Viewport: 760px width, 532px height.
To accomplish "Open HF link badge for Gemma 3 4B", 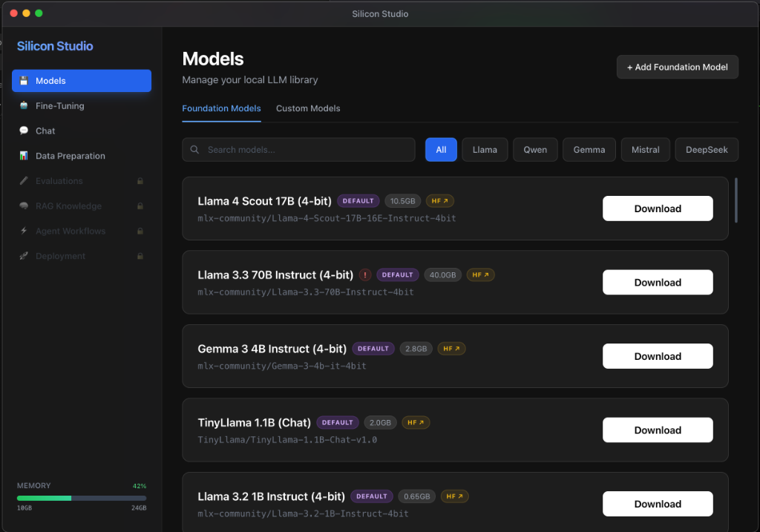I will 451,349.
